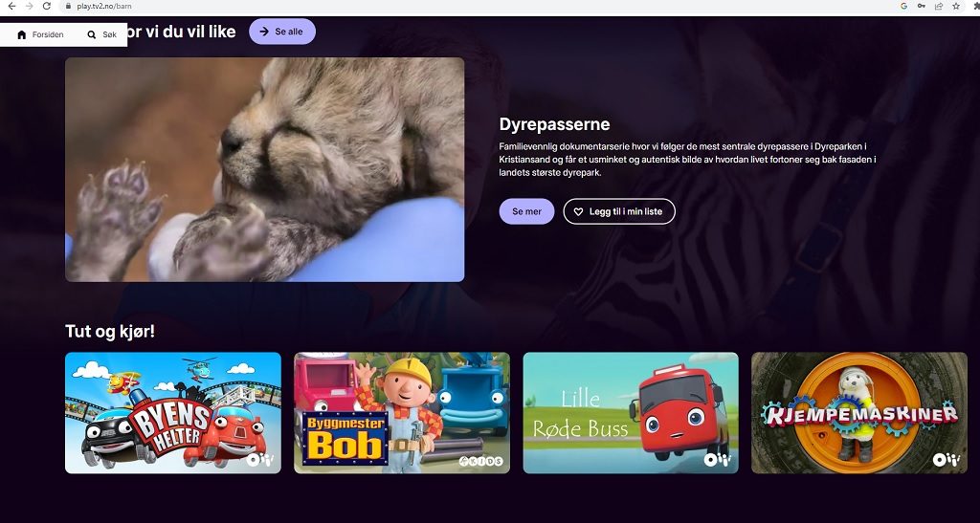
Task: Click the password key icon in address bar
Action: coord(921,6)
